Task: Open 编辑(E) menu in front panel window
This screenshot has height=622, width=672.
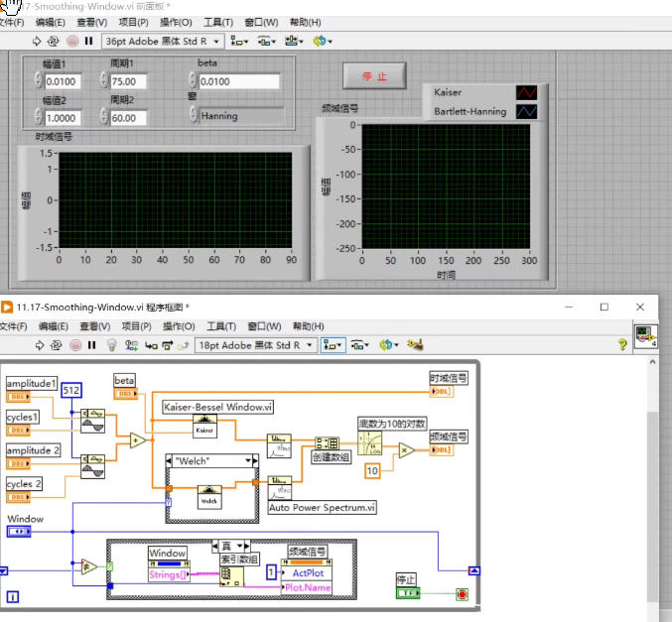Action: [51, 22]
